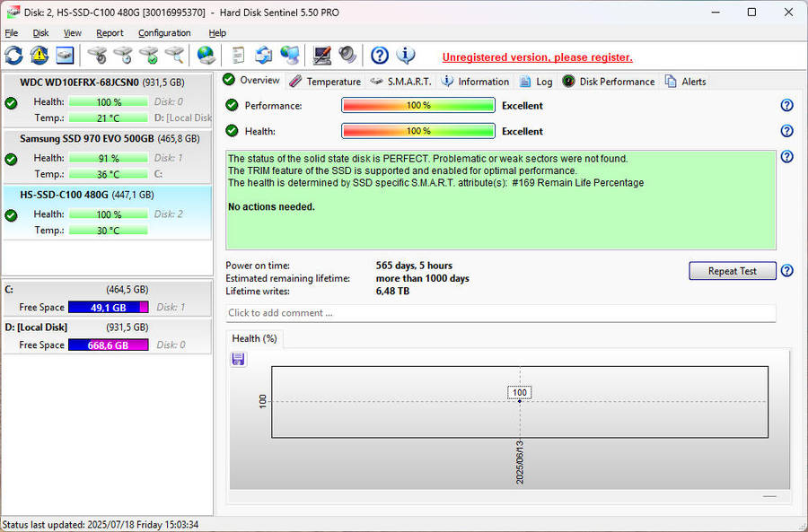Click the blue information toolbar icon
This screenshot has width=808, height=532.
[406, 55]
